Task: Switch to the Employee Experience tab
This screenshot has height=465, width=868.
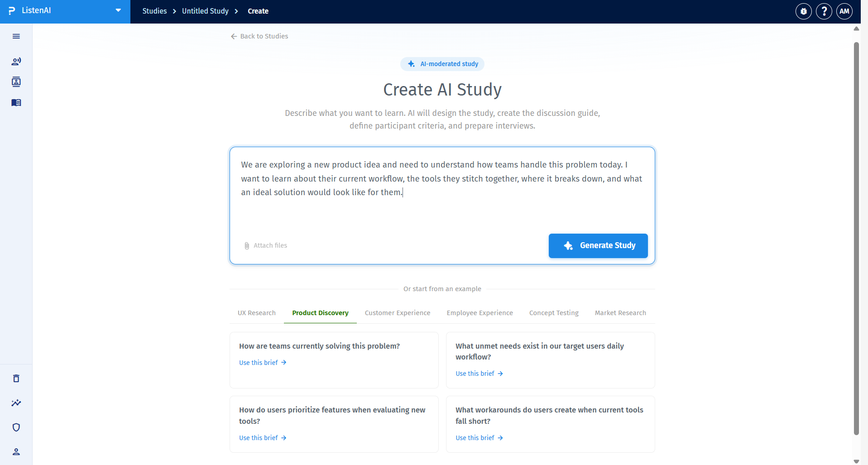Action: point(480,313)
